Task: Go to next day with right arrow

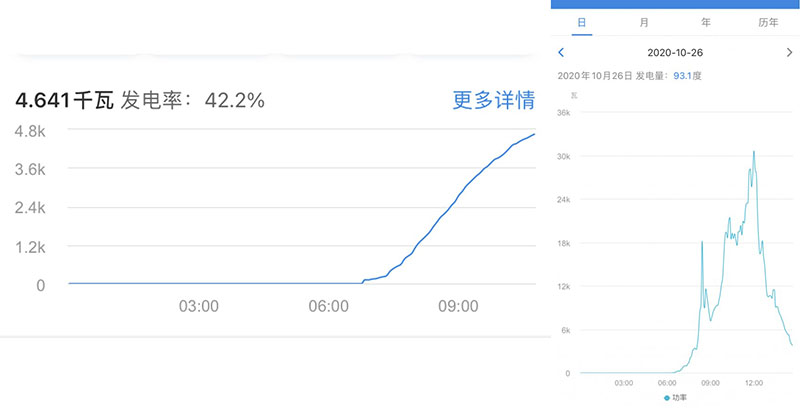Action: pyautogui.click(x=789, y=52)
